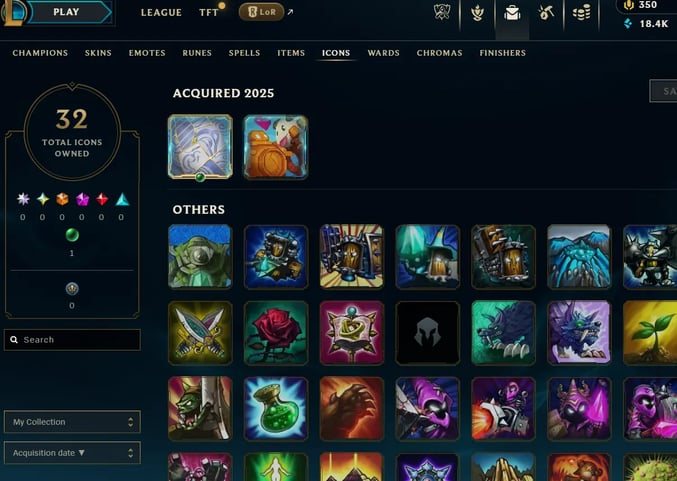Viewport: 677px width, 481px height.
Task: Open the Loot hammer icon
Action: (x=546, y=13)
